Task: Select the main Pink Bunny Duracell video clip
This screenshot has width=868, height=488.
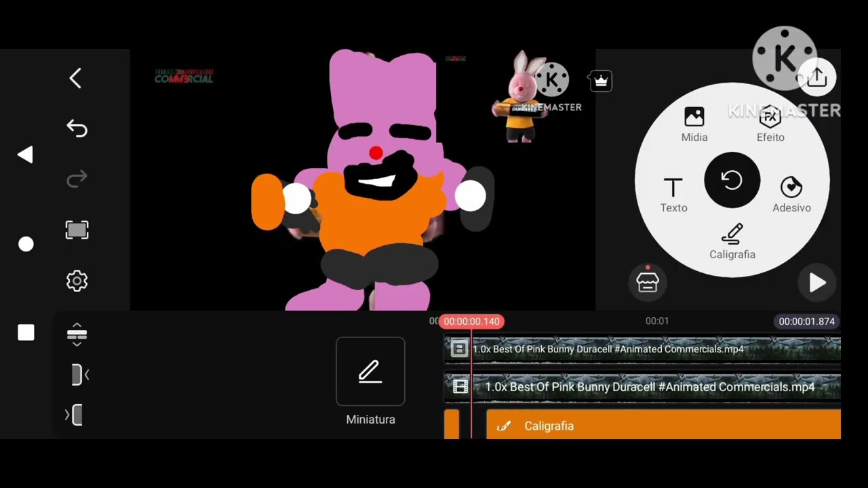Action: (x=642, y=387)
